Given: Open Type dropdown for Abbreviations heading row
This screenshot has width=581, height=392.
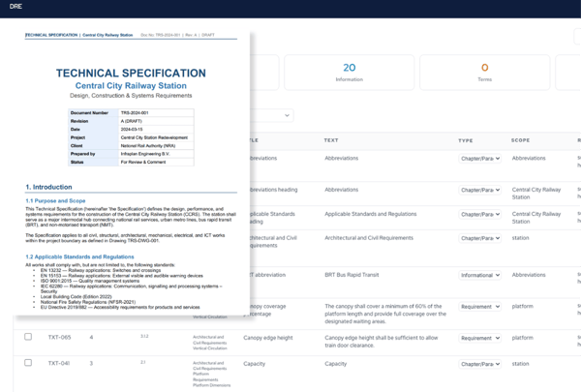Looking at the screenshot, I should coord(479,190).
